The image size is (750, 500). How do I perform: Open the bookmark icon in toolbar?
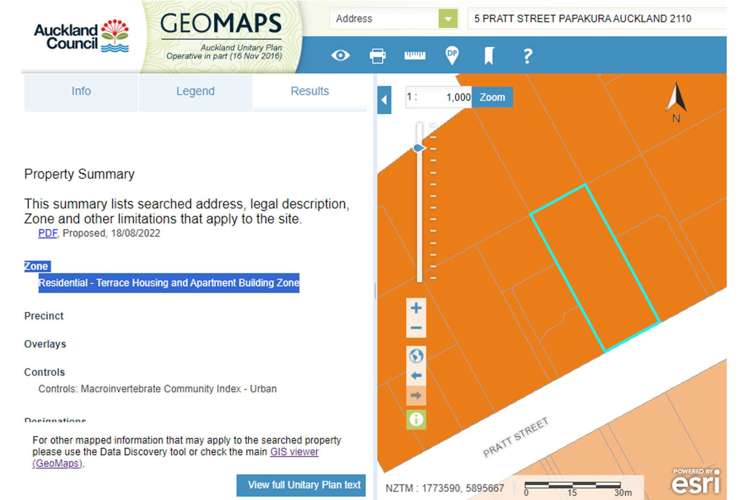pyautogui.click(x=489, y=55)
